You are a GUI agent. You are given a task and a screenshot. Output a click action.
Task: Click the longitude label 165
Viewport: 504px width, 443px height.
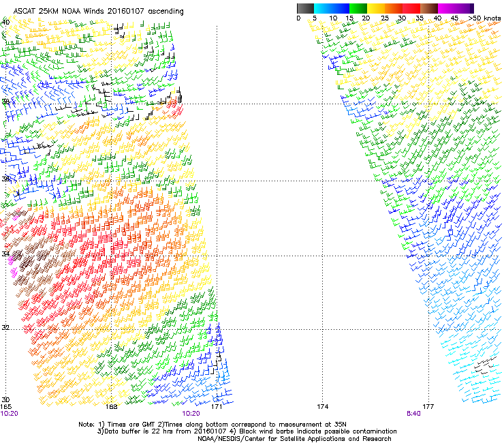click(5, 407)
